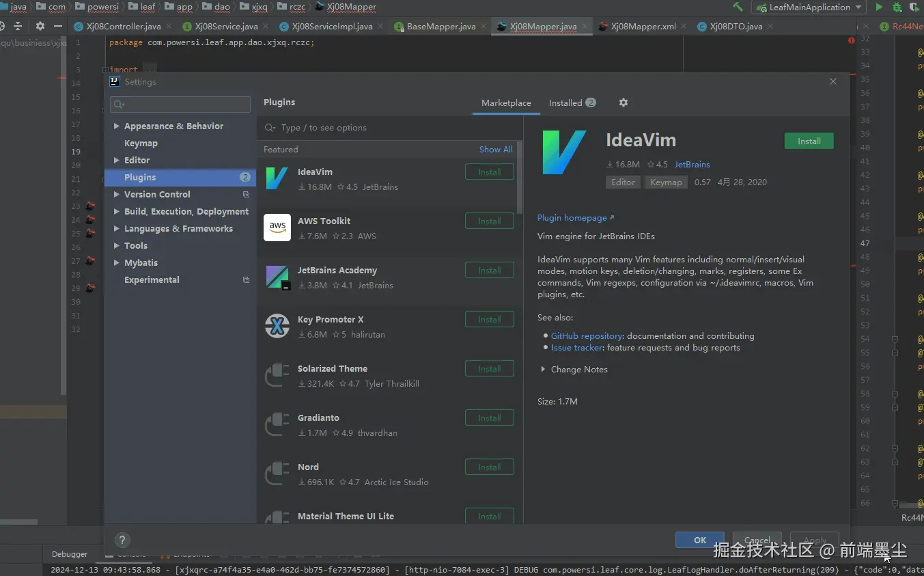Select Keymap in settings tree
The height and width of the screenshot is (576, 924).
tap(141, 143)
